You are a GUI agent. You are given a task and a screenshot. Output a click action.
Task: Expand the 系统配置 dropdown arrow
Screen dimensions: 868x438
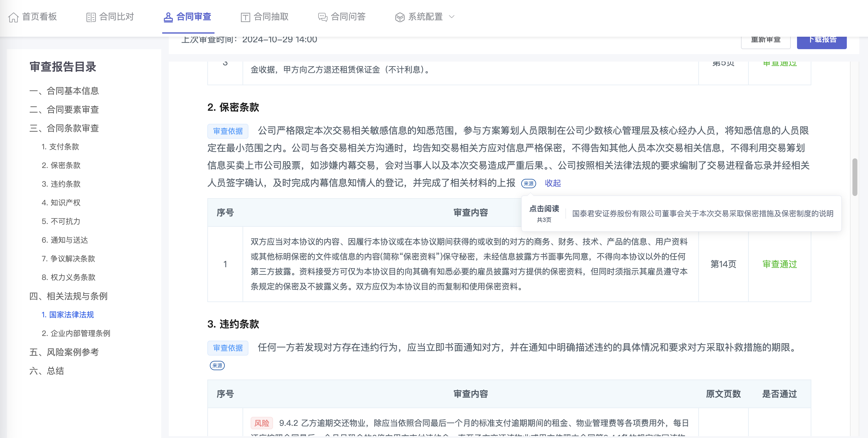point(452,16)
